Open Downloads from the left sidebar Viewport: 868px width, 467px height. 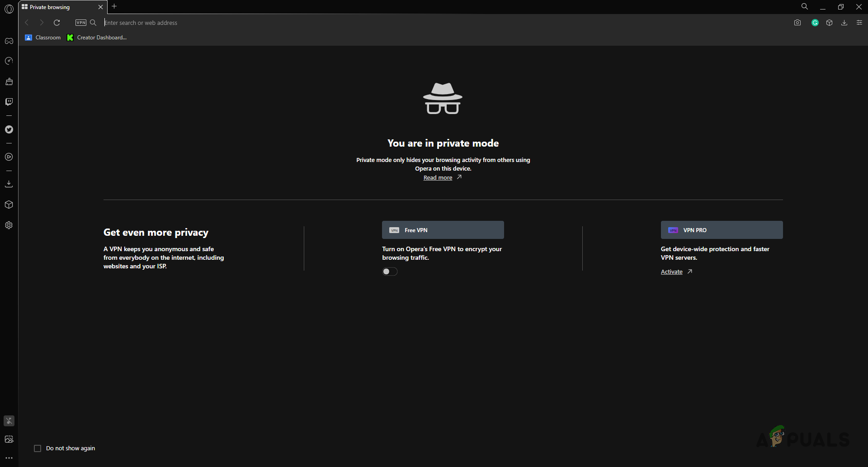tap(9, 184)
